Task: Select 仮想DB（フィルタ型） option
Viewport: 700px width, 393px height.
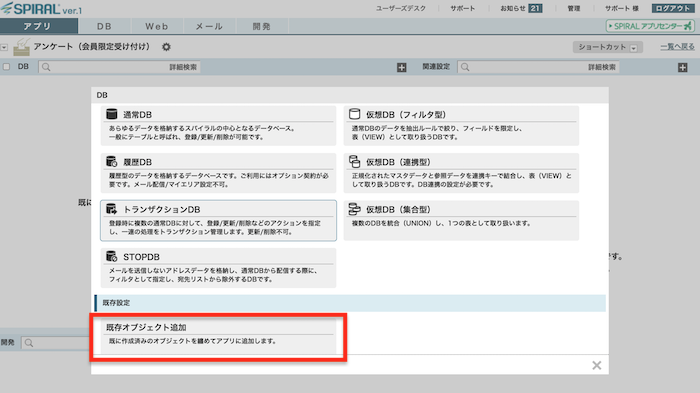Action: point(461,125)
